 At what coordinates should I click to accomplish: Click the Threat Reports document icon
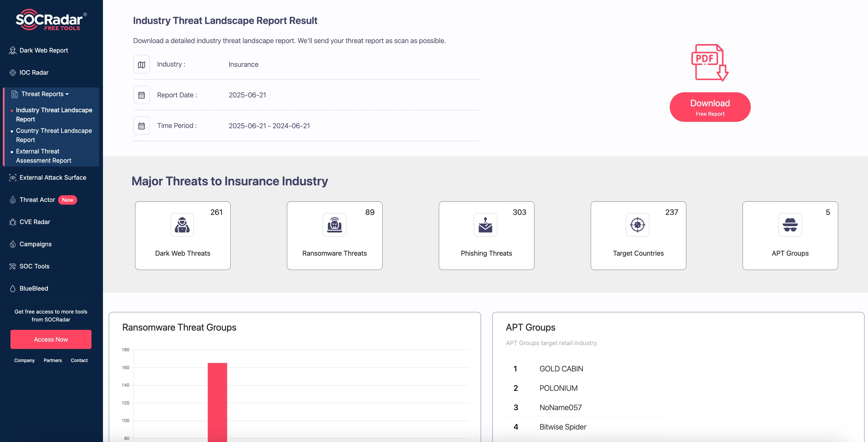(15, 94)
